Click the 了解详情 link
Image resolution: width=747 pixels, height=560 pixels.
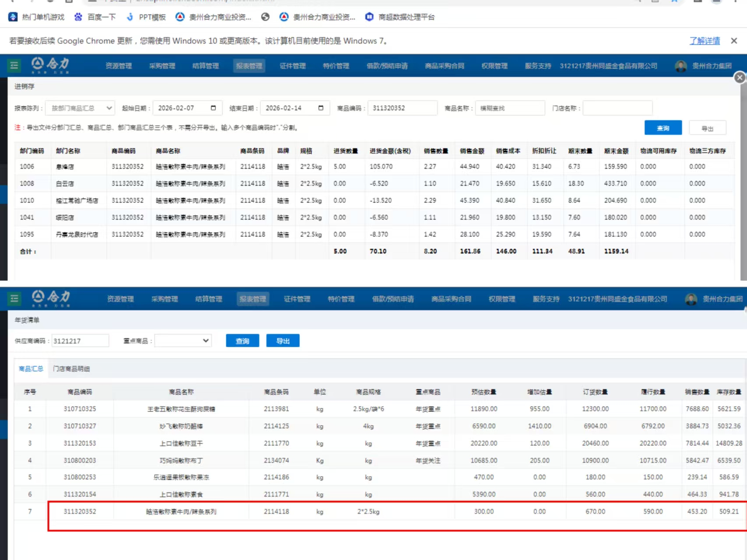click(x=705, y=41)
